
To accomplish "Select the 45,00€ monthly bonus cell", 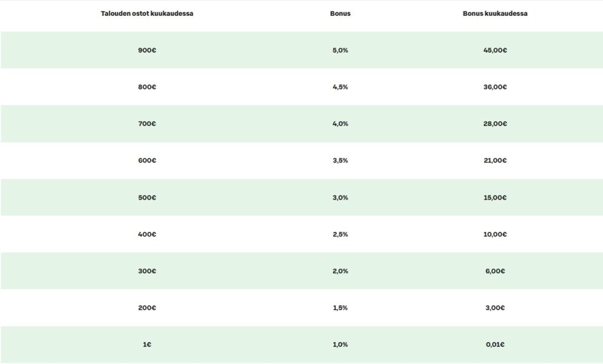I will click(x=495, y=50).
